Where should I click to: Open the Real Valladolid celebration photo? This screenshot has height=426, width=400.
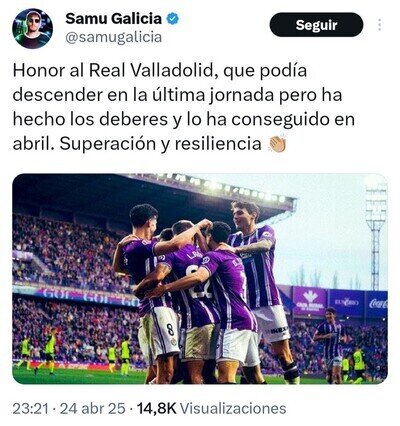200,279
